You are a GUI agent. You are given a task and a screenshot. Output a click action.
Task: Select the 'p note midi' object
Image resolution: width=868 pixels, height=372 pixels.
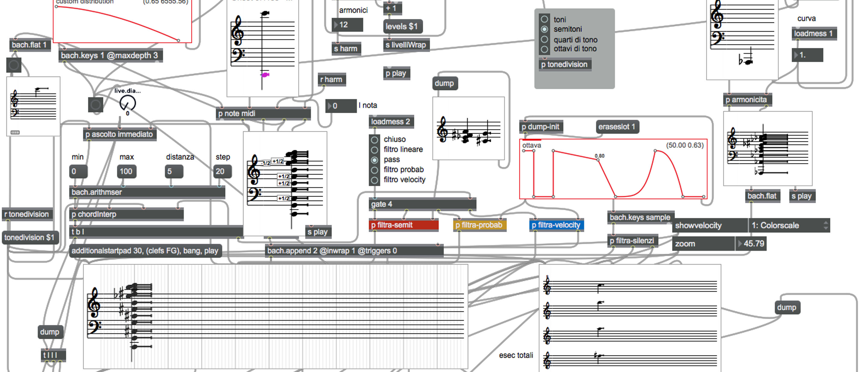pyautogui.click(x=263, y=114)
